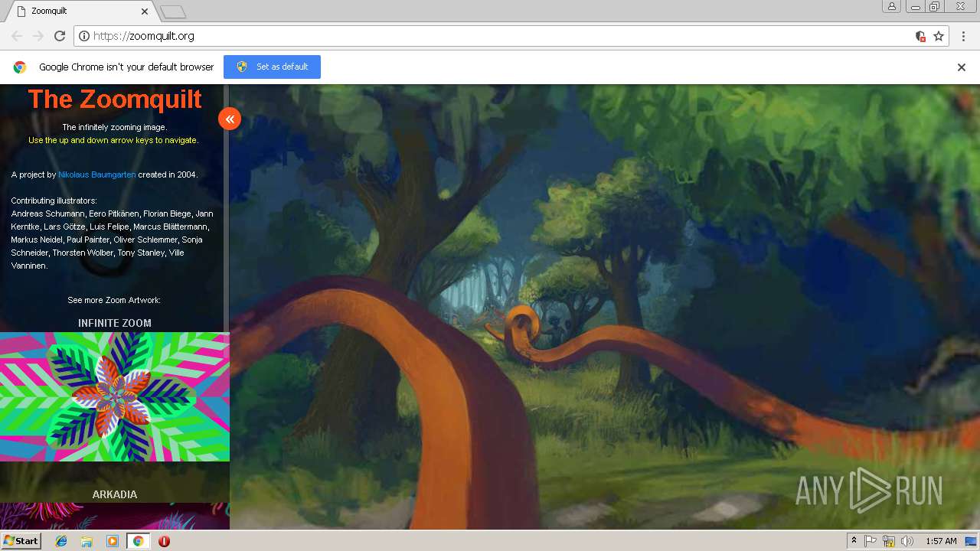Bookmark this page with the star icon
Image resolution: width=980 pixels, height=551 pixels.
[939, 36]
